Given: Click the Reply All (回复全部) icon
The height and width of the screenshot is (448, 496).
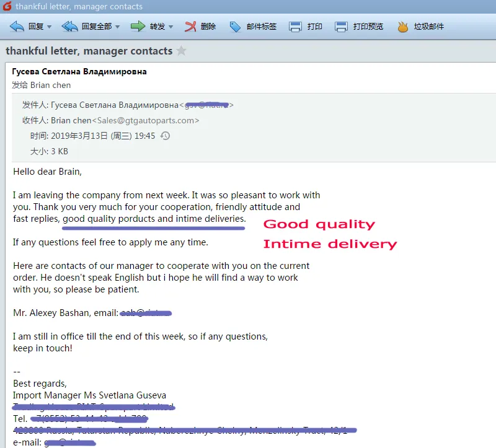Looking at the screenshot, I should 69,27.
